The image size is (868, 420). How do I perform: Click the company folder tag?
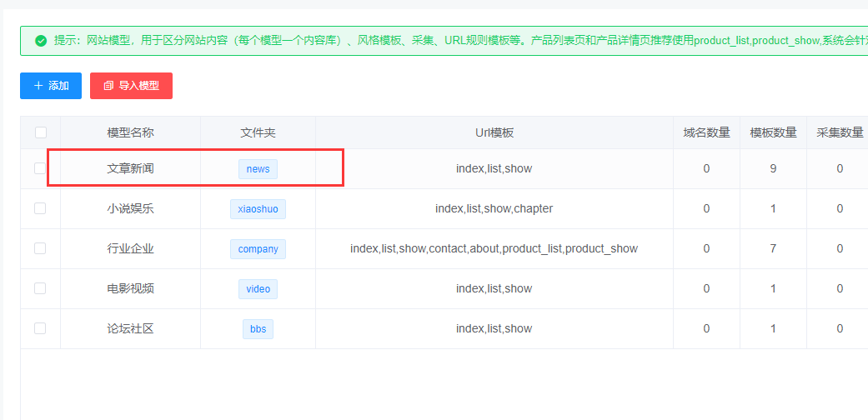(258, 248)
